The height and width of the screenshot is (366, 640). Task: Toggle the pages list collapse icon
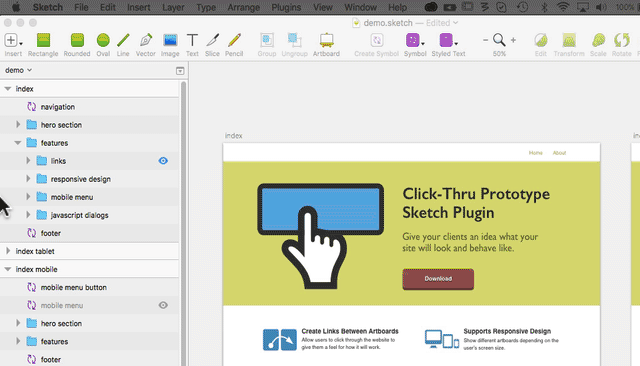coord(180,71)
